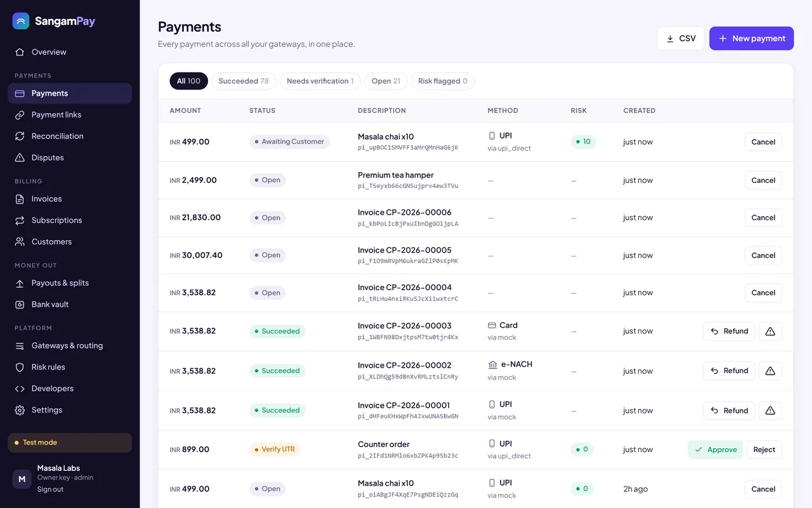Refund Invoice CP-2026-00003 payment

(x=729, y=331)
